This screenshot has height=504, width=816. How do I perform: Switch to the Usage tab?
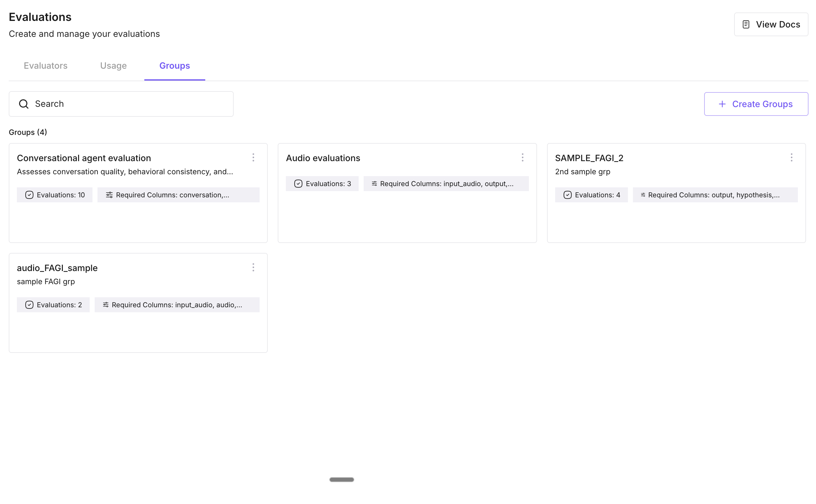tap(113, 66)
